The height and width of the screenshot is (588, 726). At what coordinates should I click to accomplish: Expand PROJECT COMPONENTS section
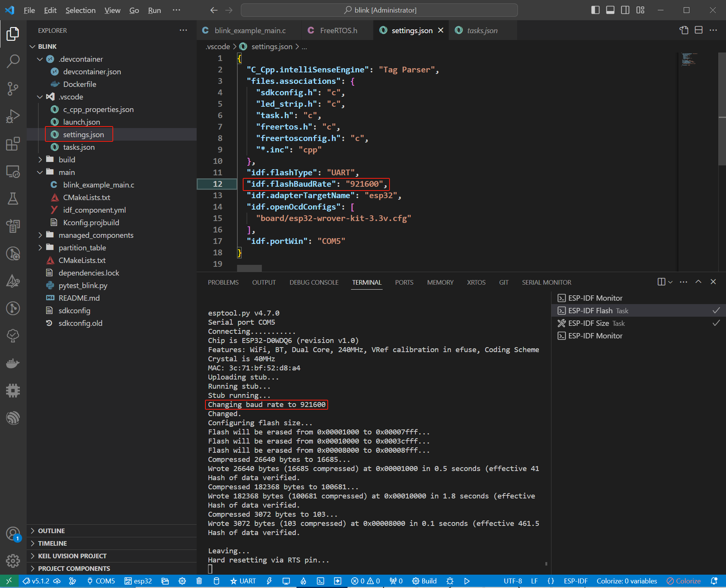pos(112,569)
